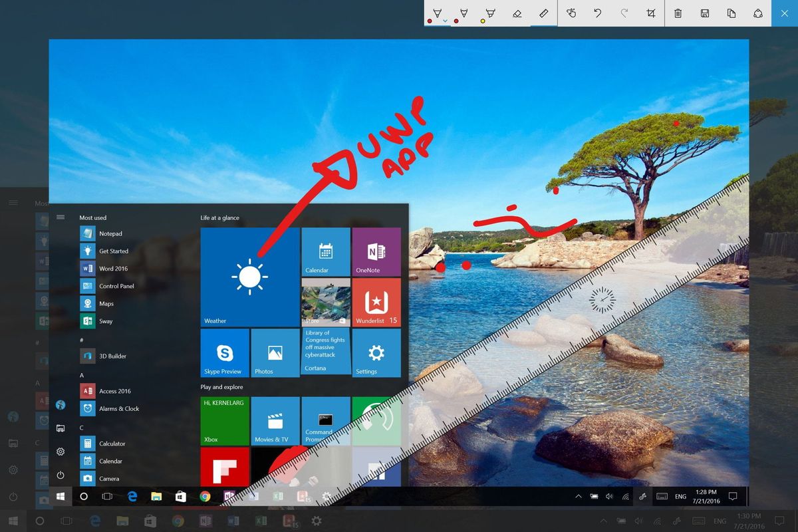Expand the Start menu hamburger panel
Viewport: 798px width, 532px height.
pyautogui.click(x=61, y=217)
